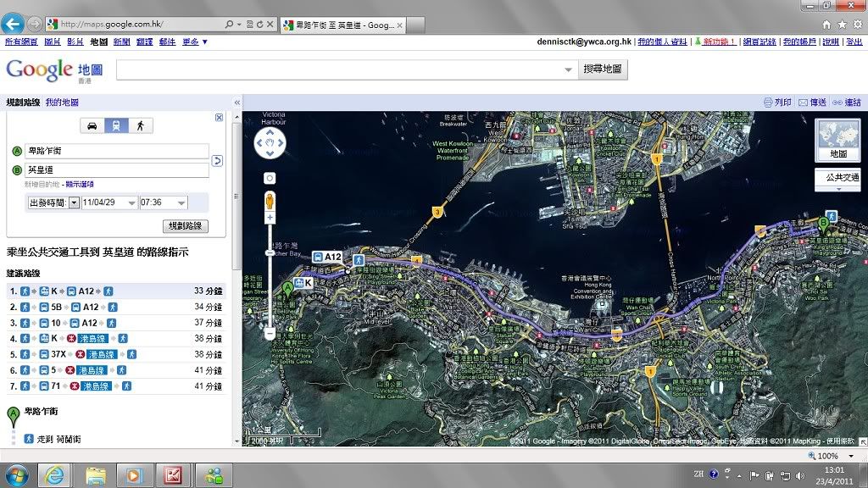
Task: Click the 列印 print link
Action: [777, 103]
